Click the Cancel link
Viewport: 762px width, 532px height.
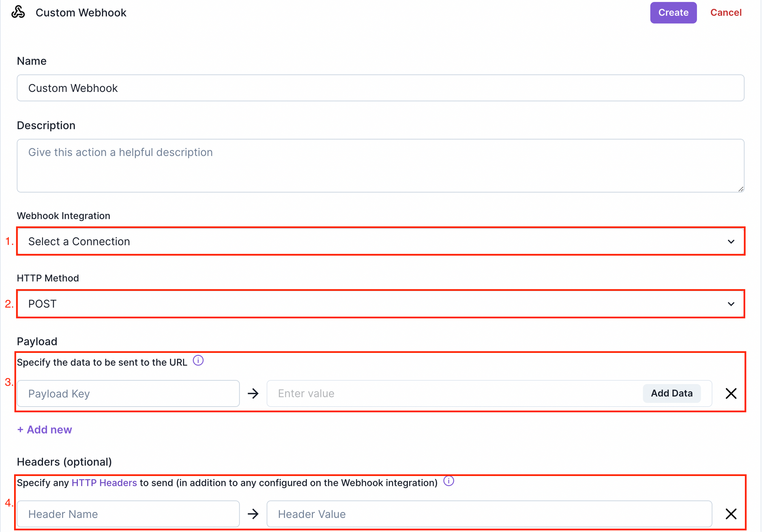tap(725, 13)
